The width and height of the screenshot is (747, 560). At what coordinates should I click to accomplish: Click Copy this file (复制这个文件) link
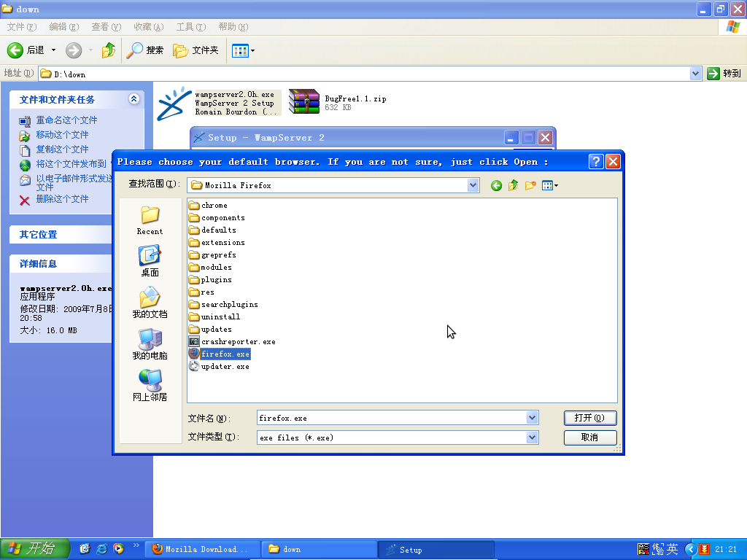click(x=63, y=149)
